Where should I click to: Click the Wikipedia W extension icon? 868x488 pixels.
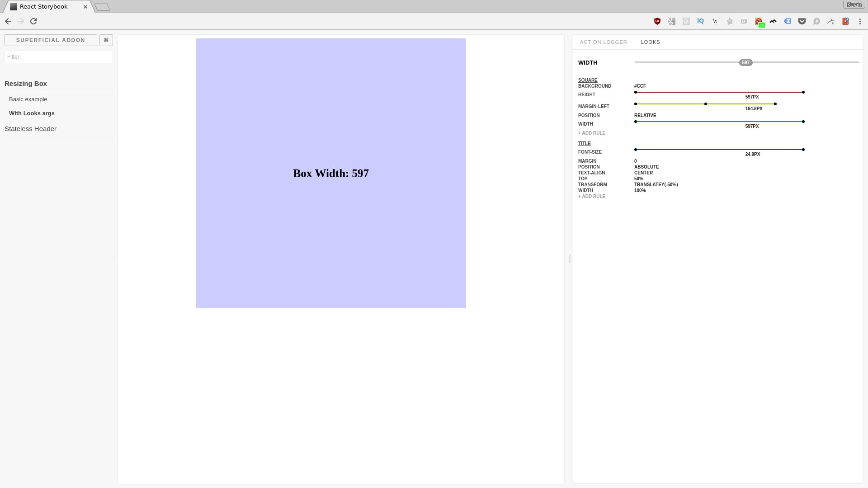[715, 21]
